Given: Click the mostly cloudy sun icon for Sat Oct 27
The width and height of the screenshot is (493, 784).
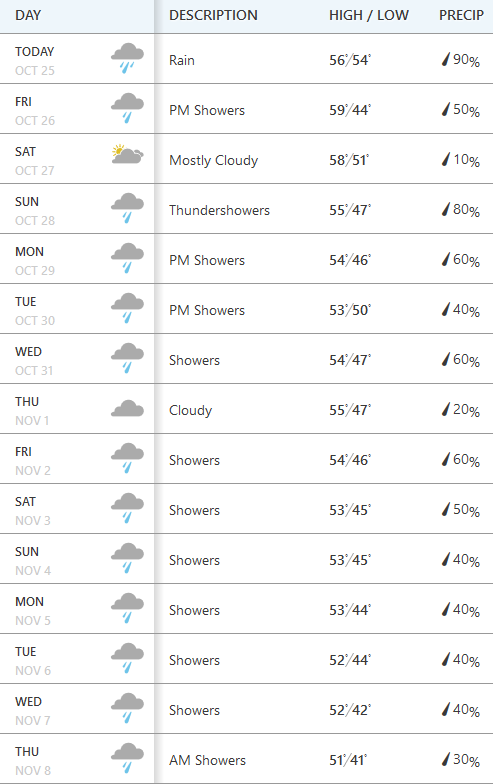Looking at the screenshot, I should tap(127, 155).
